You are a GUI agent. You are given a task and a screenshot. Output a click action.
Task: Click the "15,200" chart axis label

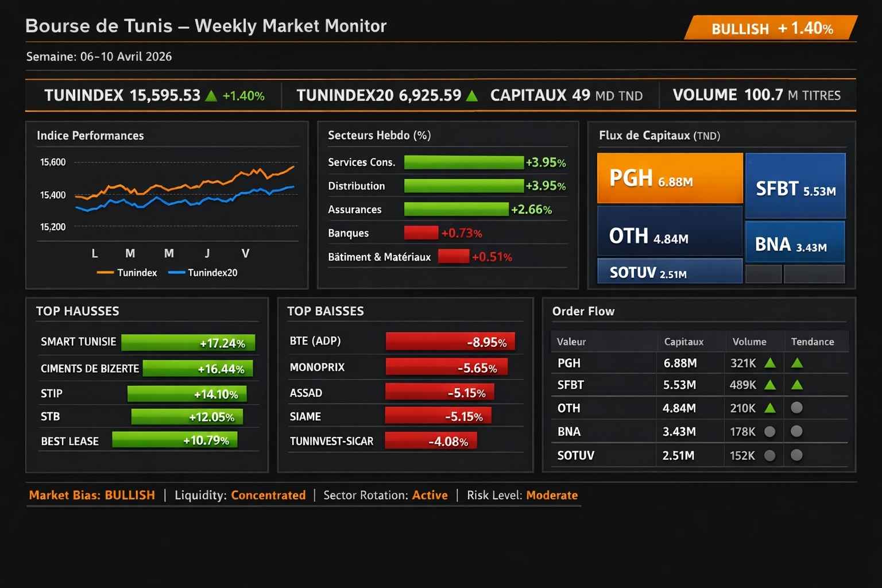tap(53, 227)
